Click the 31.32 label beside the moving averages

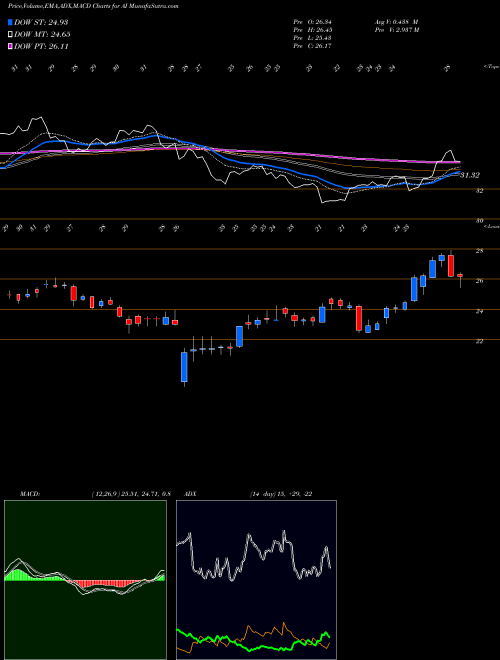pos(470,175)
